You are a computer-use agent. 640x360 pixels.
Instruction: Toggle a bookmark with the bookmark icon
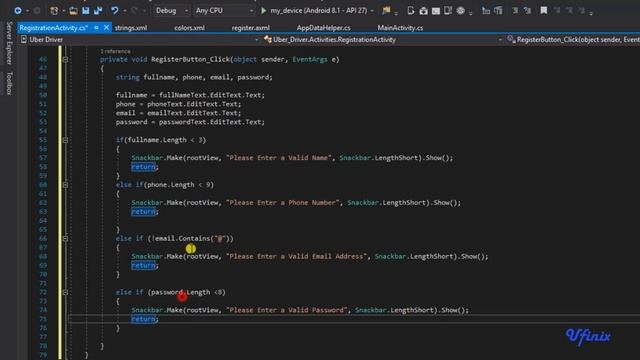pyautogui.click(x=544, y=11)
